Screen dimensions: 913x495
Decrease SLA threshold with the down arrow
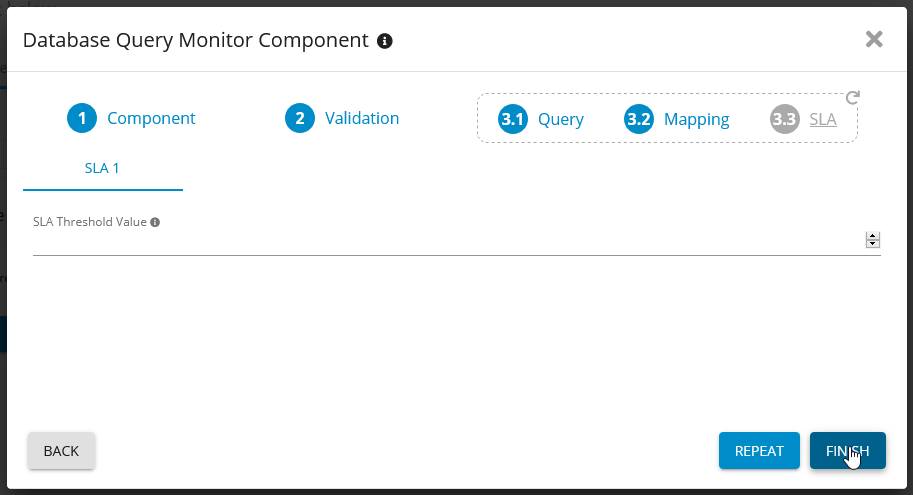point(873,244)
